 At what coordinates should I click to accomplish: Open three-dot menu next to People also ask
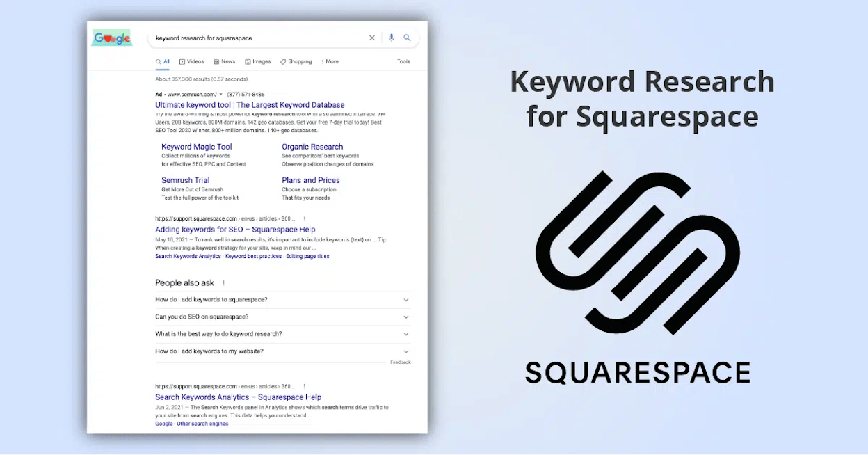(x=223, y=283)
